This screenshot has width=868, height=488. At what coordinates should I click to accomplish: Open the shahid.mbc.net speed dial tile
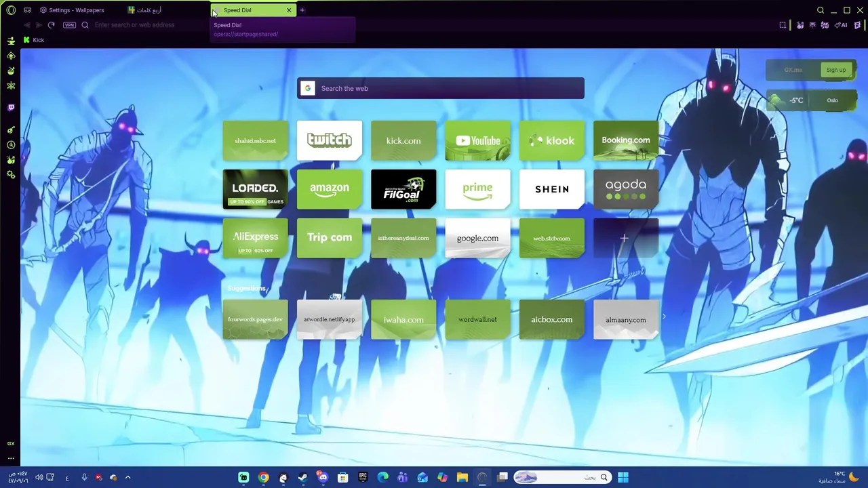coord(256,141)
